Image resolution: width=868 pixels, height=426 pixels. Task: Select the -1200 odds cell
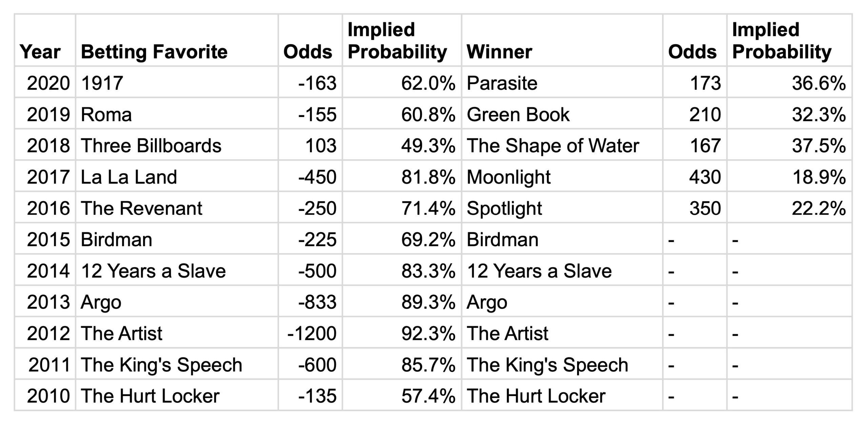coord(312,333)
